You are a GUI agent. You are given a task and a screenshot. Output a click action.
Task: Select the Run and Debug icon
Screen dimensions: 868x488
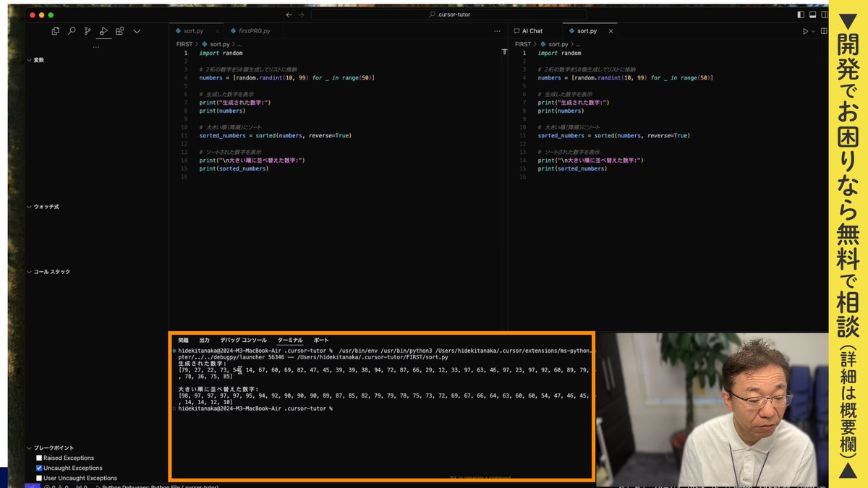[104, 31]
